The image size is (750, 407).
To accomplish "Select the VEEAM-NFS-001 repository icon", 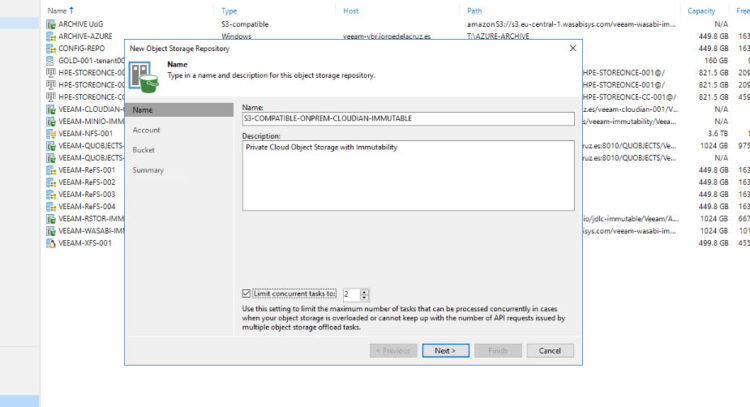I will pyautogui.click(x=51, y=133).
